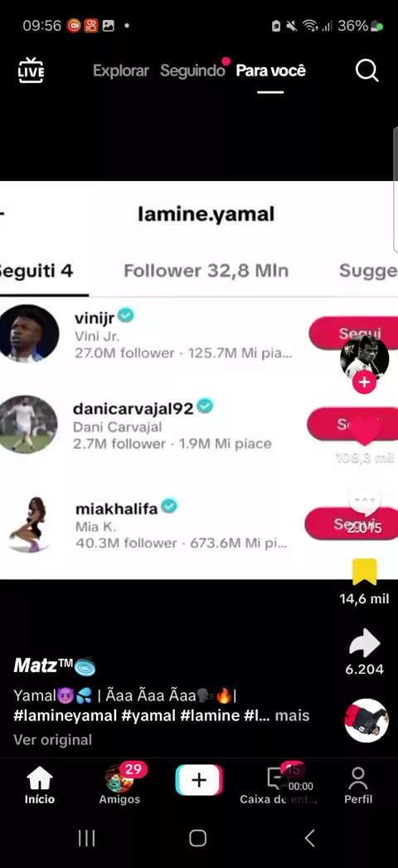Follow creator via pink plus badge
398x868 pixels.
coord(364,383)
